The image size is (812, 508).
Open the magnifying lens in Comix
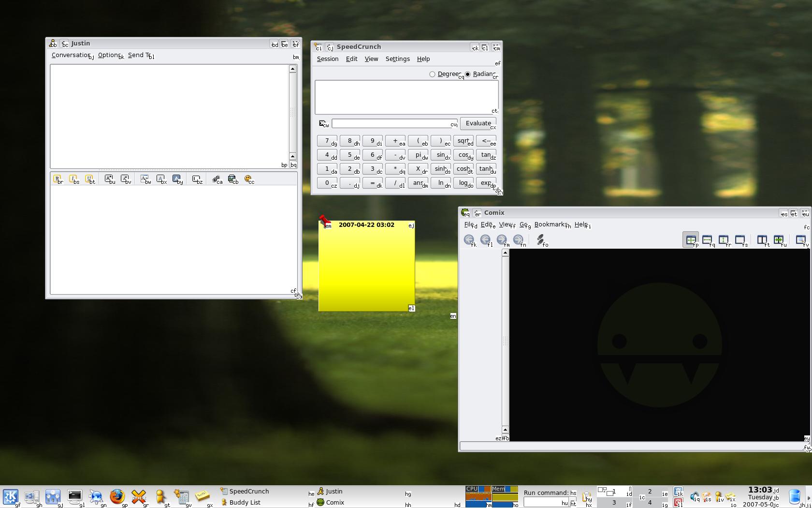801,239
